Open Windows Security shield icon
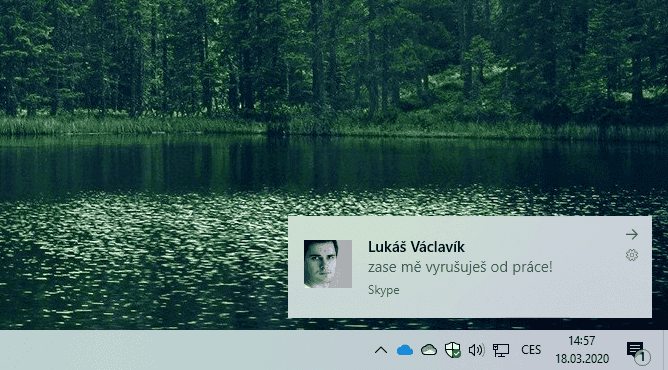668x370 pixels. [452, 350]
